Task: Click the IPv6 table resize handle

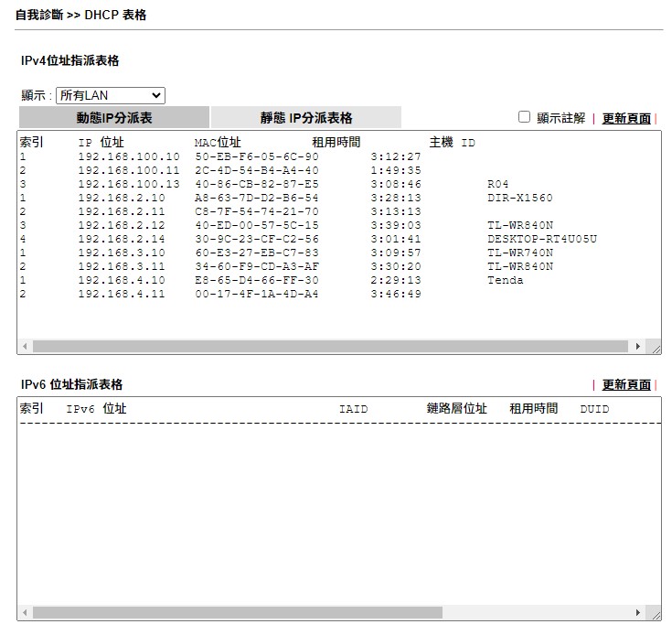Action: [655, 613]
